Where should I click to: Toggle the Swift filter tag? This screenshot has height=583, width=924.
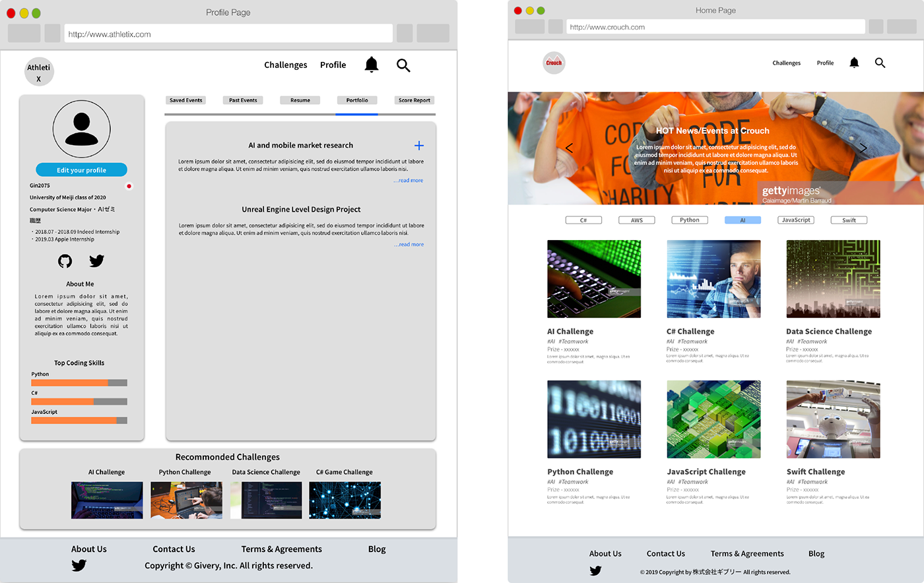849,220
